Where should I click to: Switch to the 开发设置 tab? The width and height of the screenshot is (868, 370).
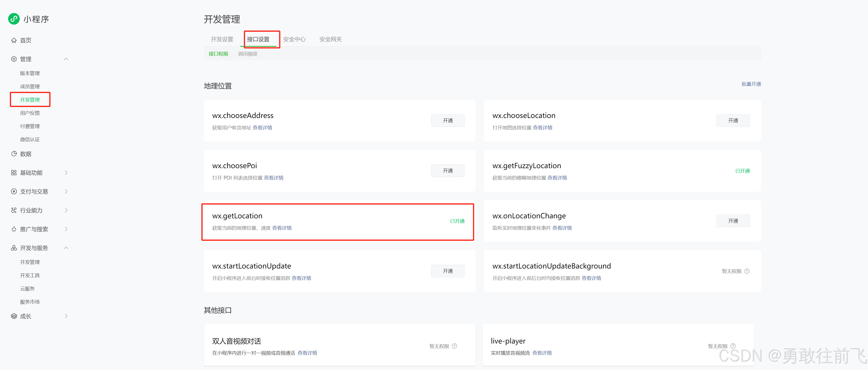(222, 39)
